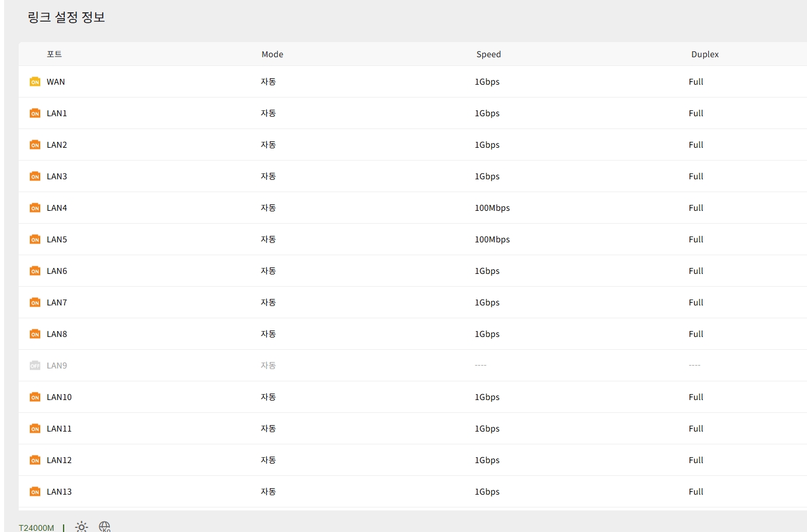Select the LAN10 port label

click(59, 397)
